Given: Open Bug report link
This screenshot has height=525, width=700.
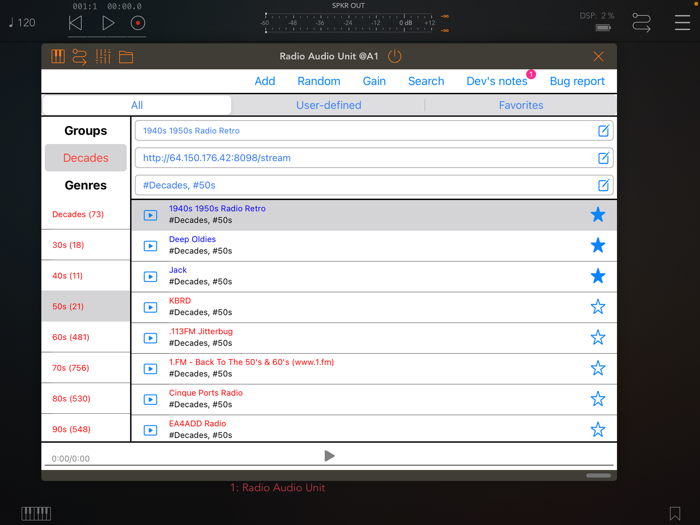Looking at the screenshot, I should [x=577, y=81].
